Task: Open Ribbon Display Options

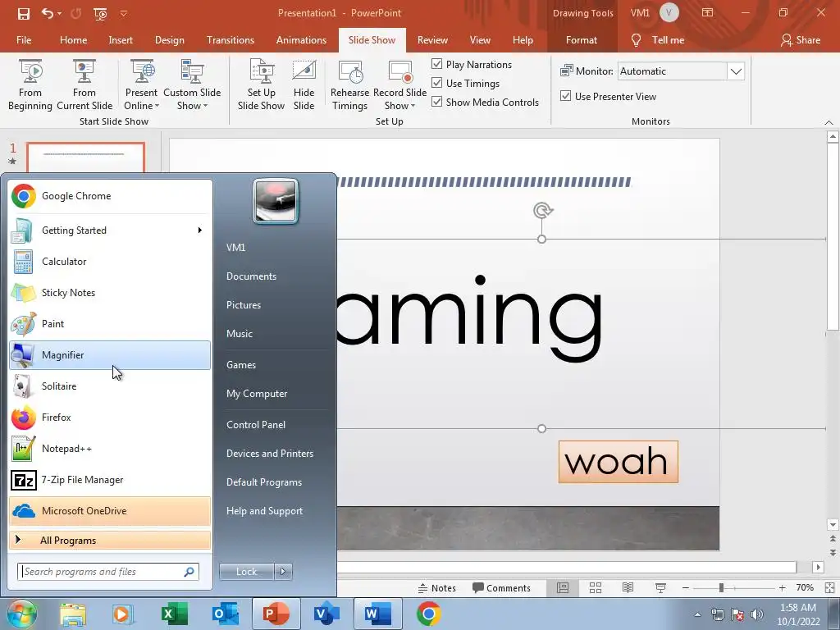Action: pos(707,13)
